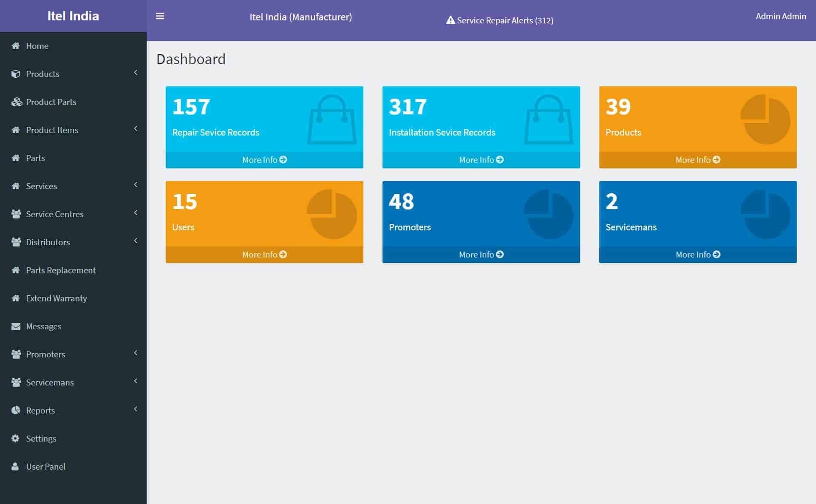
Task: Expand the Services submenu chevron
Action: [x=136, y=185]
